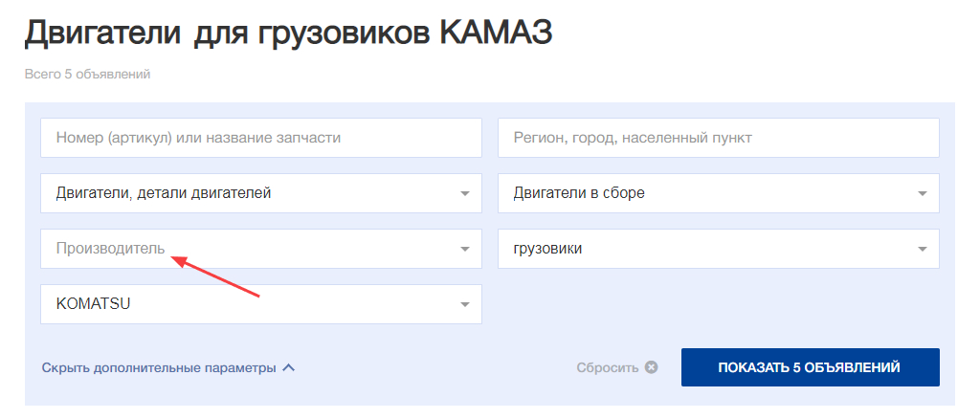Expand the Двигатели в сборе subcategory selector
The image size is (980, 419).
(x=708, y=193)
